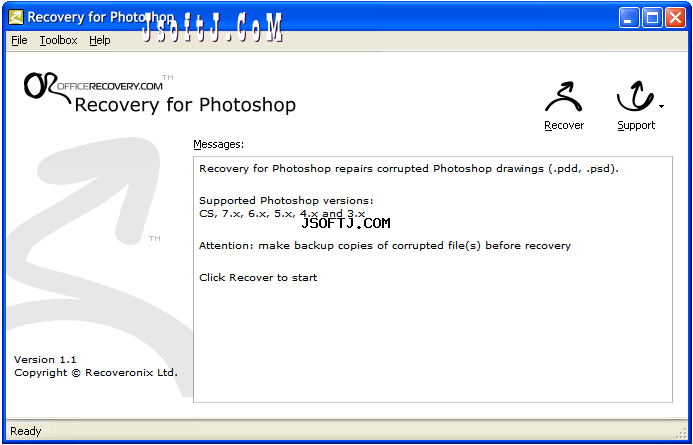Image resolution: width=693 pixels, height=445 pixels.
Task: Click the 'Click Recover to start' line
Action: coord(258,278)
